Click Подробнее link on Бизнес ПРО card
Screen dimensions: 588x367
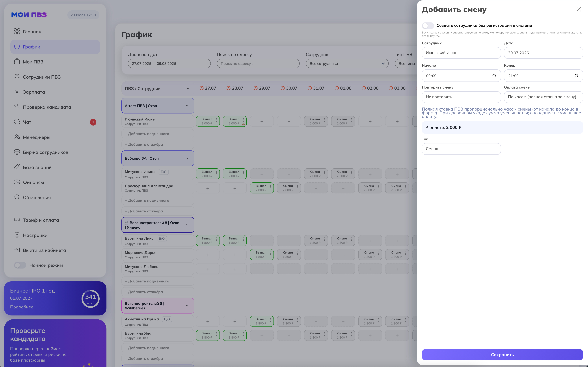coord(22,307)
